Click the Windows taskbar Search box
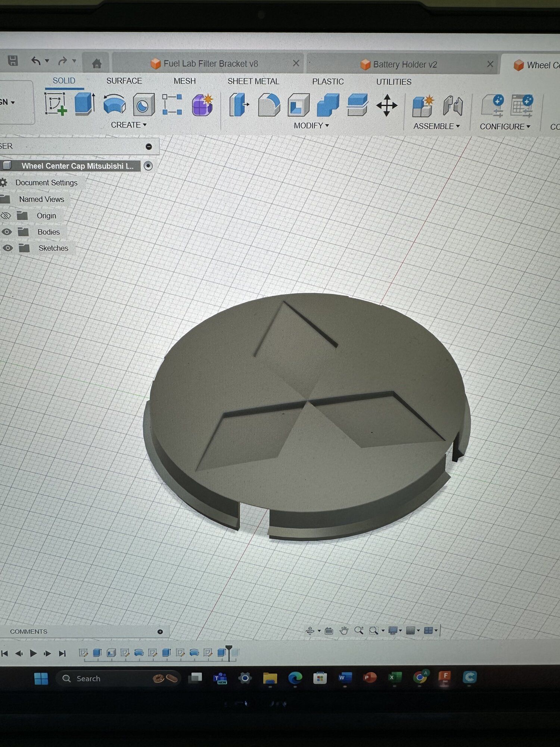560x747 pixels. pyautogui.click(x=118, y=678)
